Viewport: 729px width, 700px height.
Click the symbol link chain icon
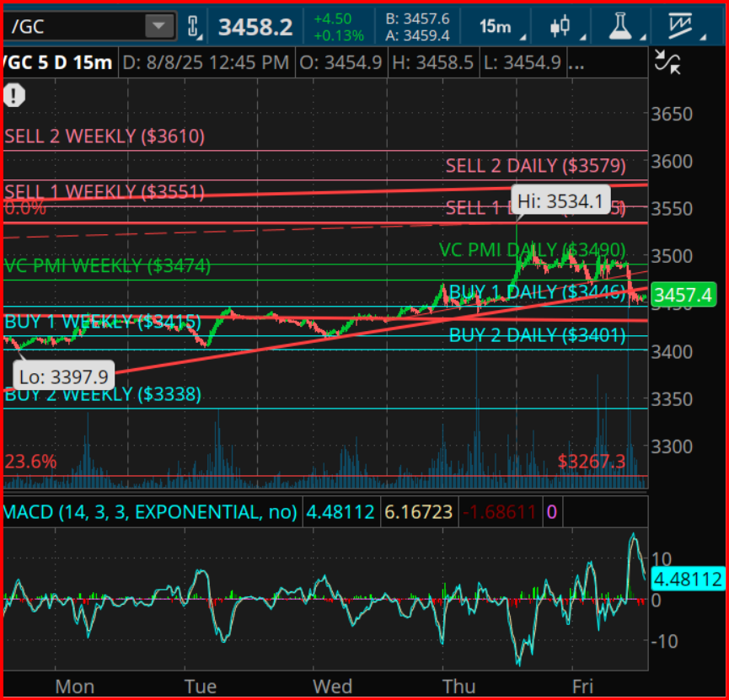point(193,27)
